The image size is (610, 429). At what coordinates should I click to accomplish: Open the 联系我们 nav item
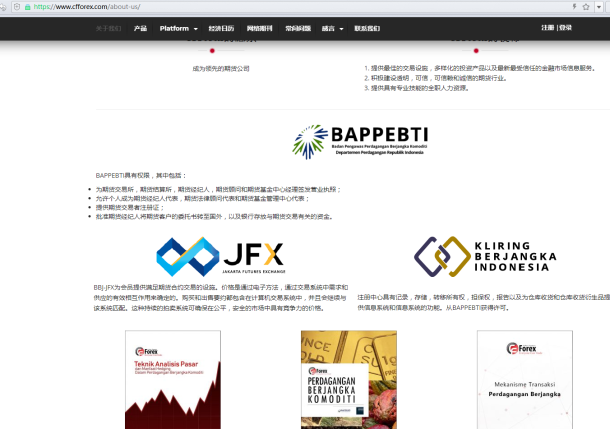coord(367,28)
